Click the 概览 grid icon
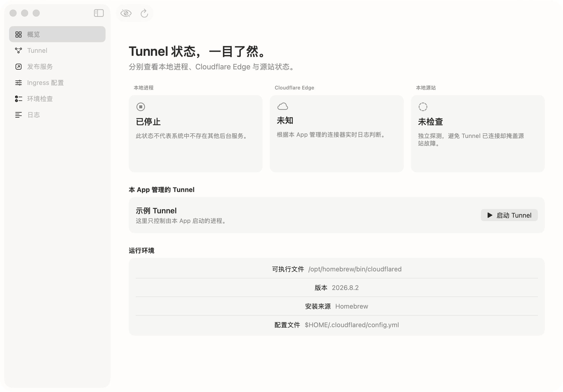 point(19,34)
